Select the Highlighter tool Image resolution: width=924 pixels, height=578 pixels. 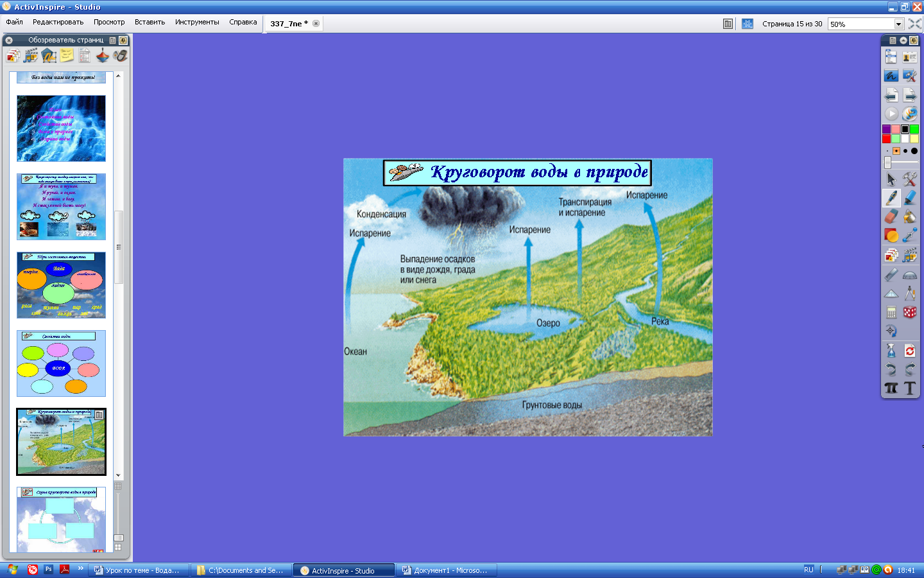910,198
